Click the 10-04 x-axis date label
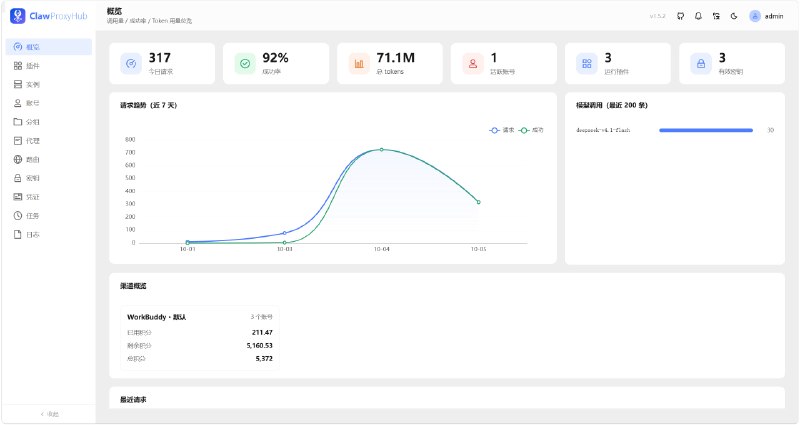This screenshot has height=425, width=800. pyautogui.click(x=382, y=249)
